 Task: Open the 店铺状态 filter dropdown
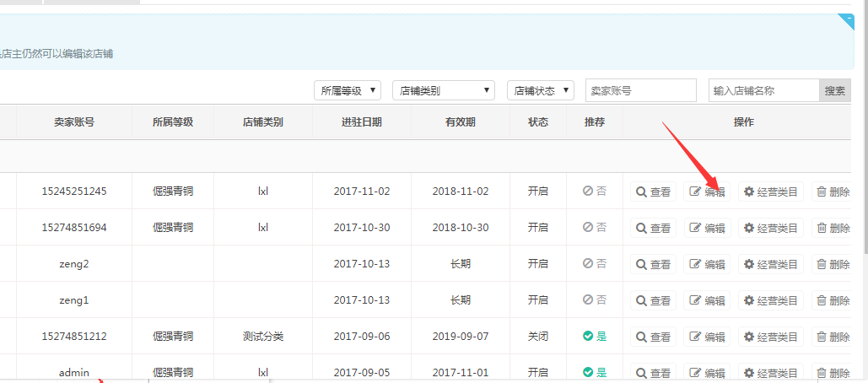click(x=540, y=90)
